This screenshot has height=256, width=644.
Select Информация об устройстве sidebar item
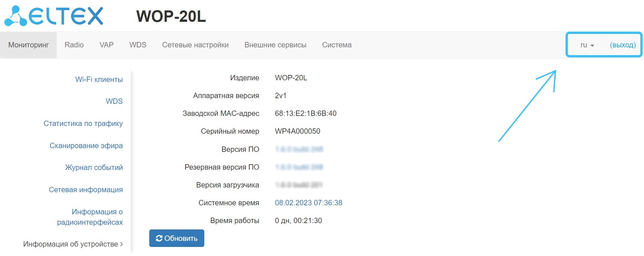point(73,244)
